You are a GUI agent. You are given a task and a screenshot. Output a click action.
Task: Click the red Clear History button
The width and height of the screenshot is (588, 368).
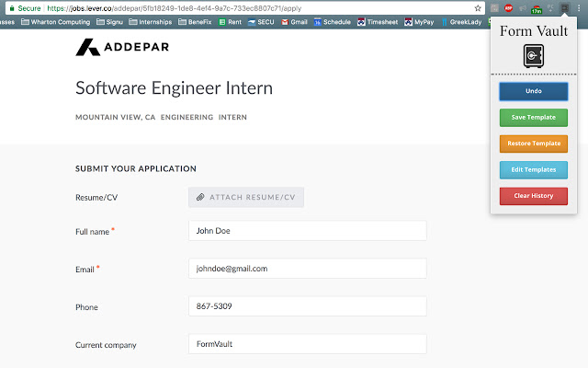[x=533, y=196]
